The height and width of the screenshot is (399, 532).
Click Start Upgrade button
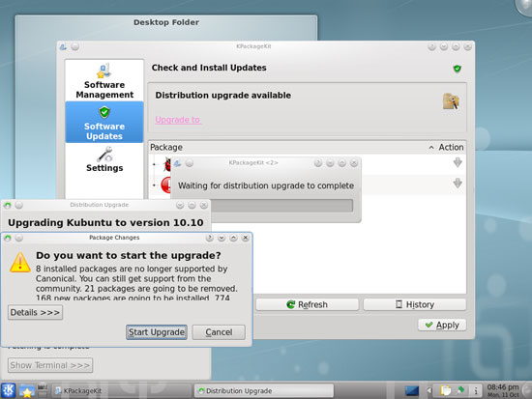coord(157,332)
